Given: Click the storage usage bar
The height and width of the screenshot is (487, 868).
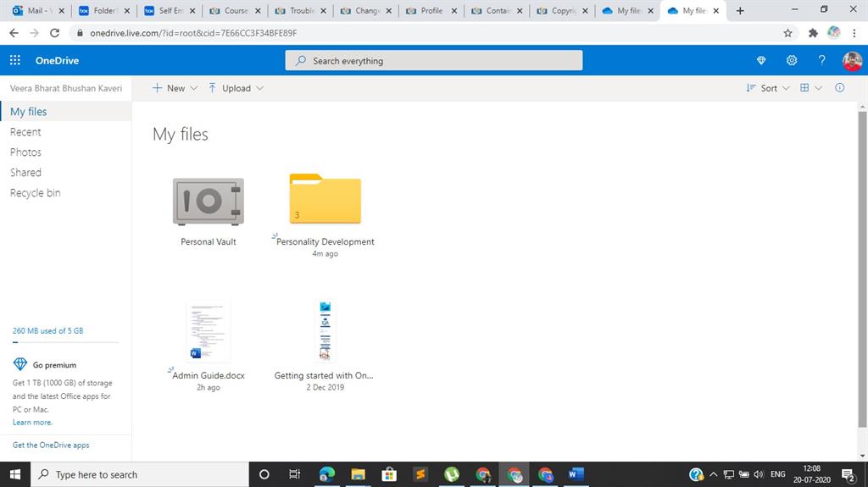Looking at the screenshot, I should point(64,342).
